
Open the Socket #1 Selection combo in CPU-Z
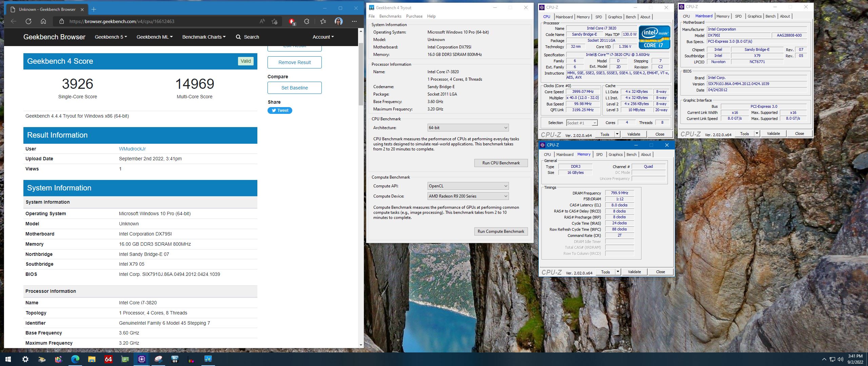(x=582, y=123)
